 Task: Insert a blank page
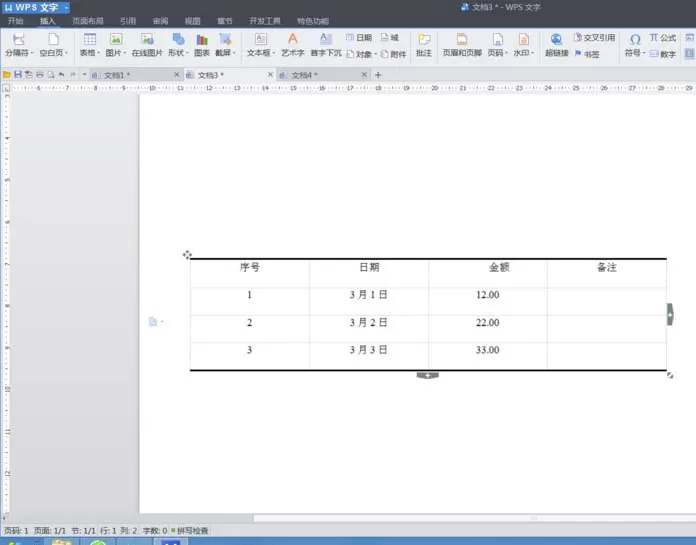click(x=54, y=45)
